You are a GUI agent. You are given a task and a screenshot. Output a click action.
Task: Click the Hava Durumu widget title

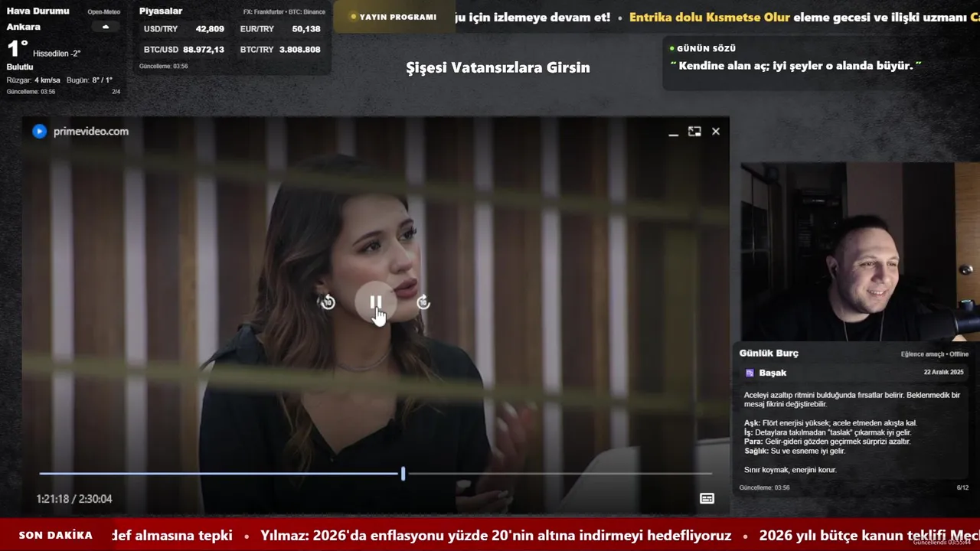point(38,11)
